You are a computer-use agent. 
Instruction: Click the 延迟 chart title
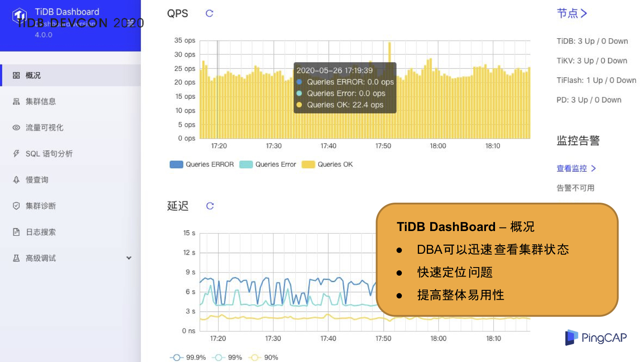click(178, 206)
